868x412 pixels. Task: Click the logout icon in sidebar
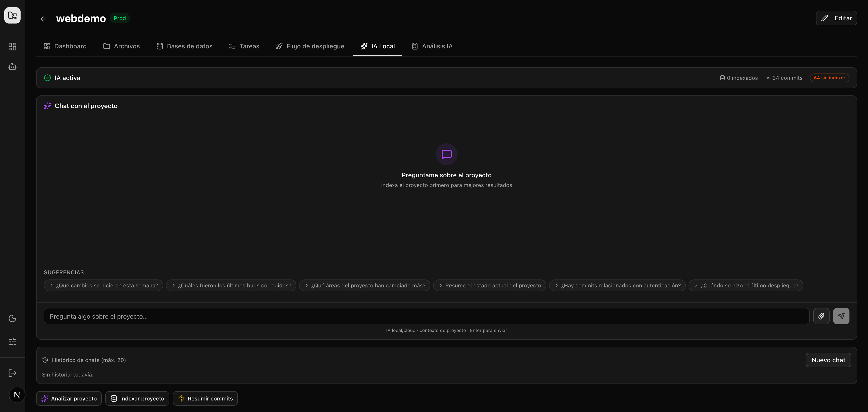[x=12, y=373]
